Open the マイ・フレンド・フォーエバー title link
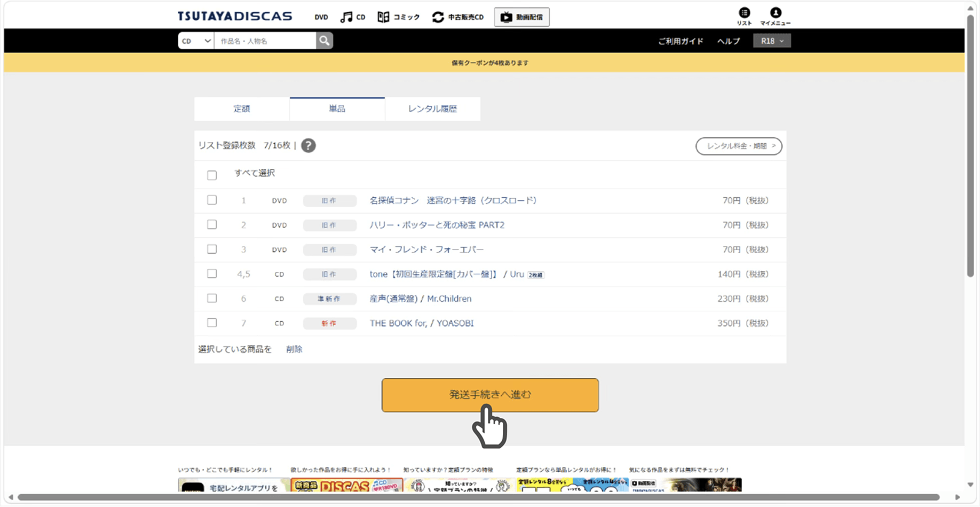The height and width of the screenshot is (507, 980). [x=426, y=249]
